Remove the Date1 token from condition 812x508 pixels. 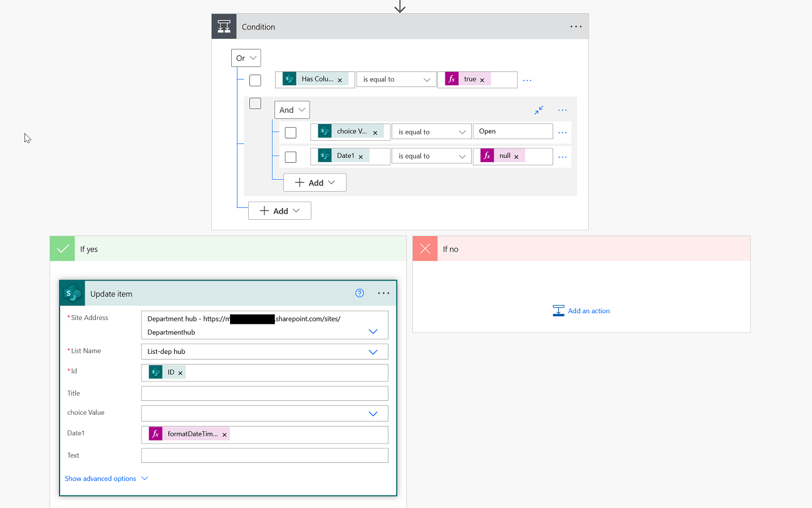360,157
